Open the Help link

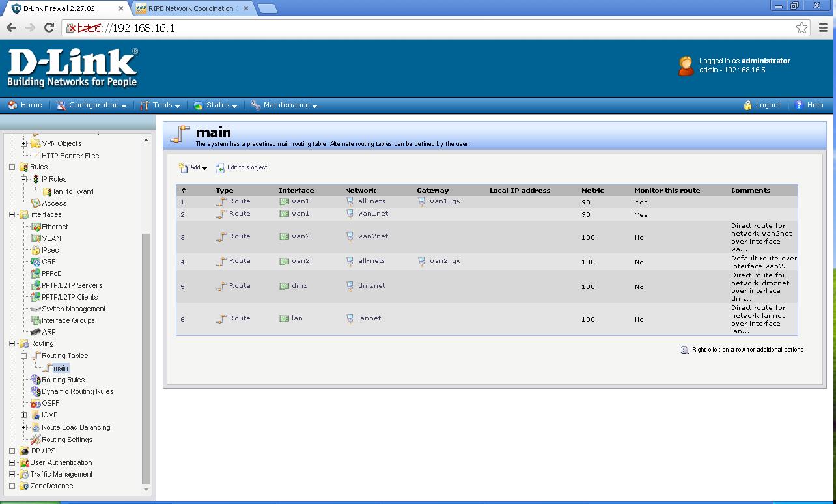pyautogui.click(x=809, y=105)
